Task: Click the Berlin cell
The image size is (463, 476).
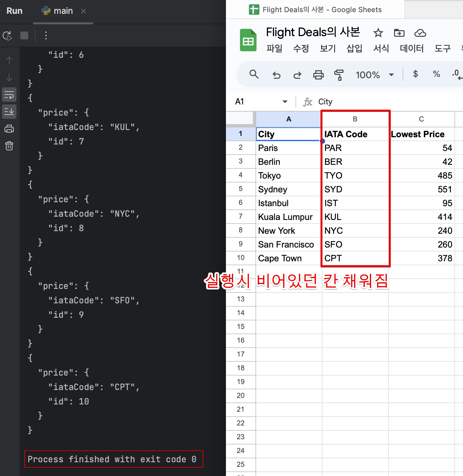Action: point(289,162)
